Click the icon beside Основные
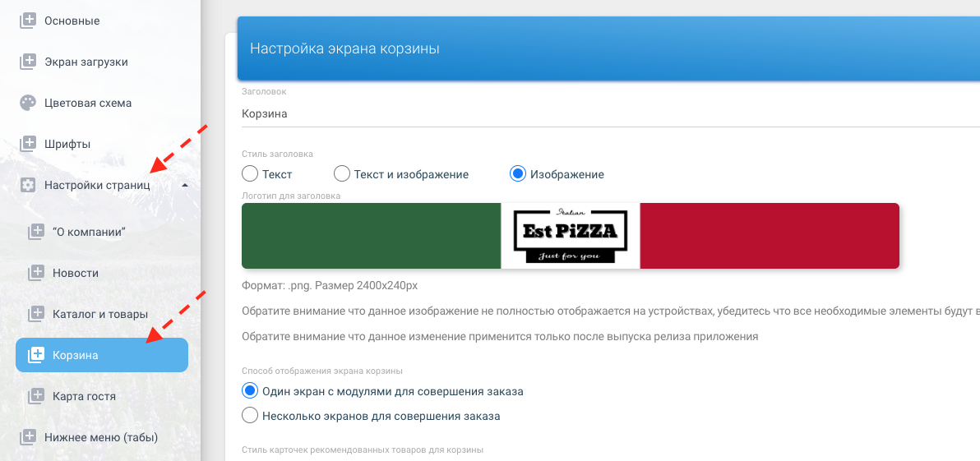 tap(28, 21)
